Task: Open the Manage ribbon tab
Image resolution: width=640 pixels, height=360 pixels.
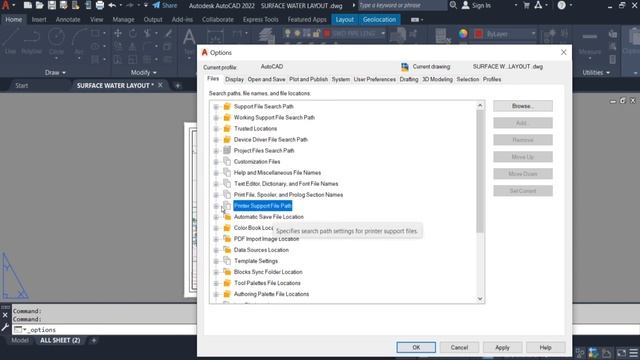Action: (x=123, y=19)
